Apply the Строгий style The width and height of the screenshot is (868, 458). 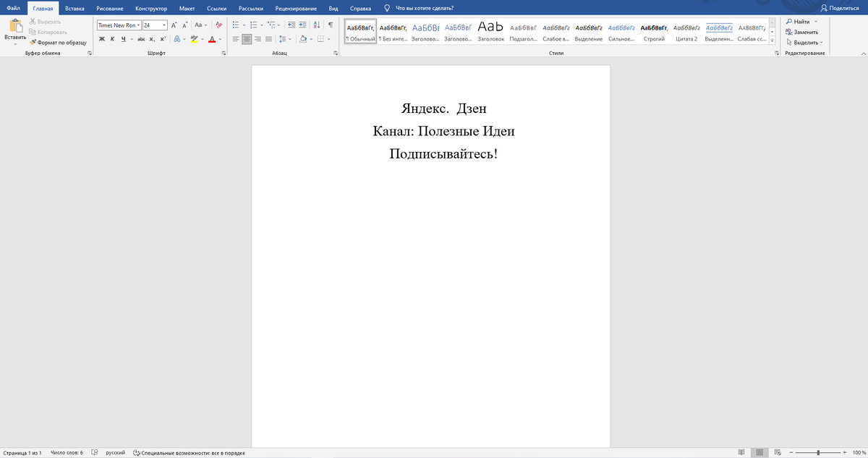click(x=654, y=32)
